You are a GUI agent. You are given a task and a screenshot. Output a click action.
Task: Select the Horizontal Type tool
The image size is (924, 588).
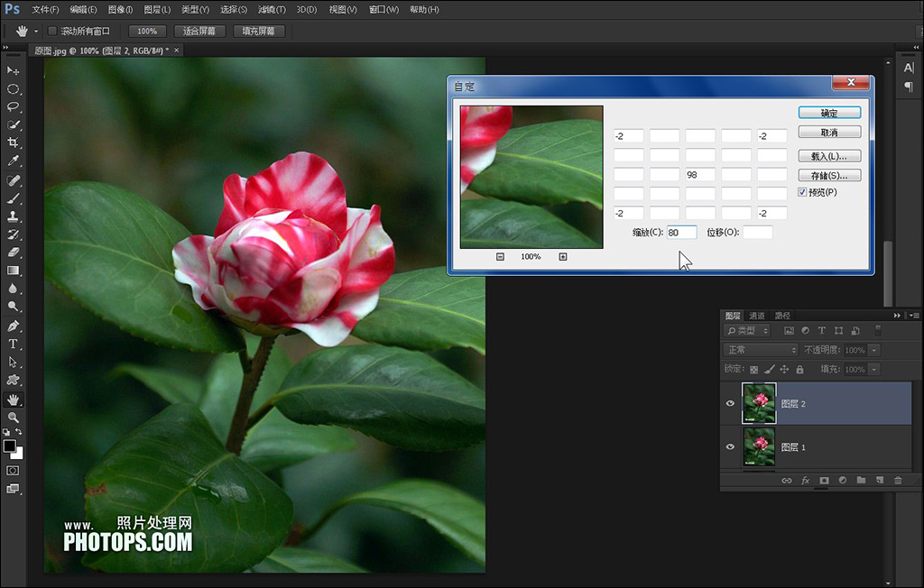click(13, 345)
